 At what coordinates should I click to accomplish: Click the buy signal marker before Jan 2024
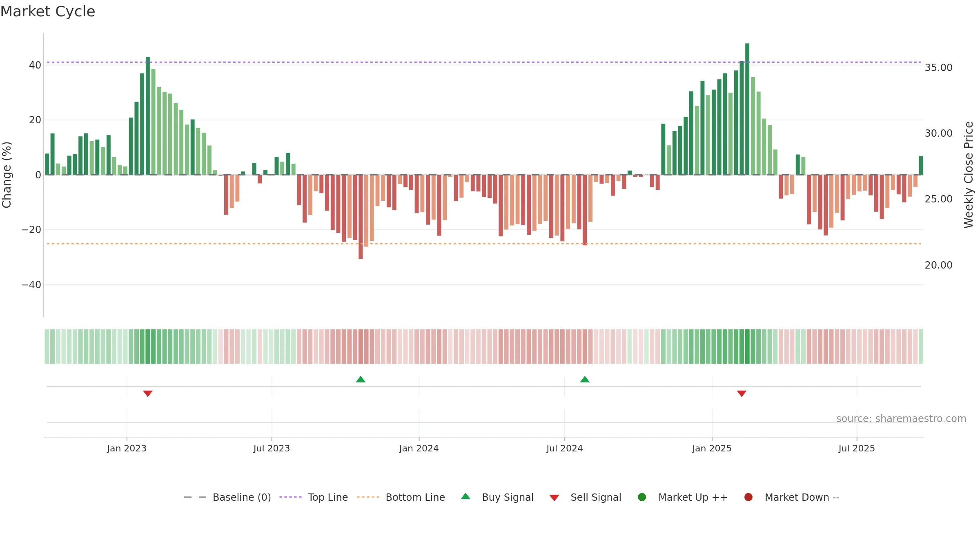click(x=361, y=379)
